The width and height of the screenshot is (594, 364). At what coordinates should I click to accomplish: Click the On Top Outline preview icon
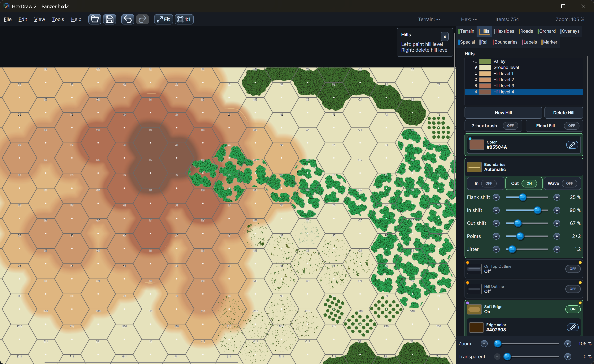pos(474,269)
